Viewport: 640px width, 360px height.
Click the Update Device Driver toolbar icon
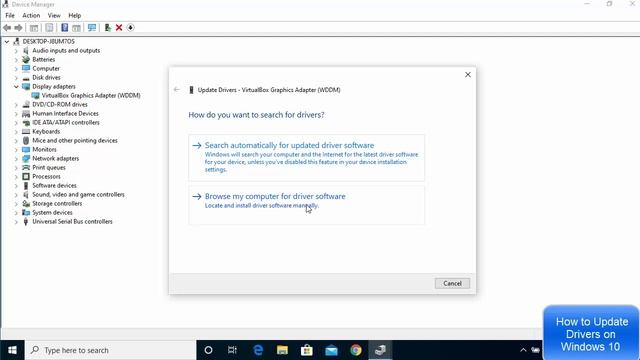tap(107, 28)
